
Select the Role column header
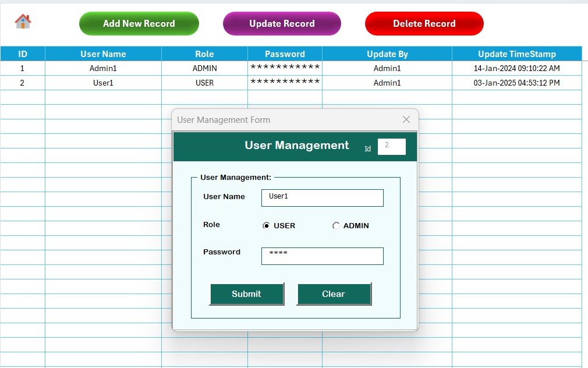(x=204, y=53)
